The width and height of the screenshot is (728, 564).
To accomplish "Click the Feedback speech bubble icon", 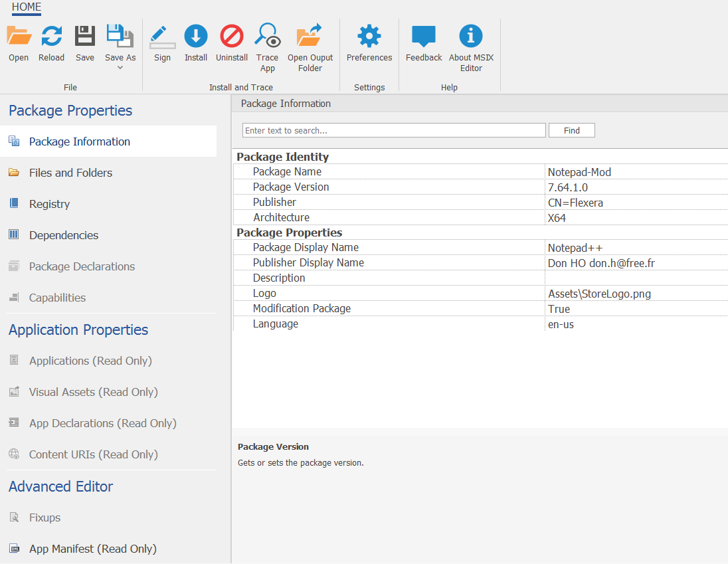I will coord(424,37).
